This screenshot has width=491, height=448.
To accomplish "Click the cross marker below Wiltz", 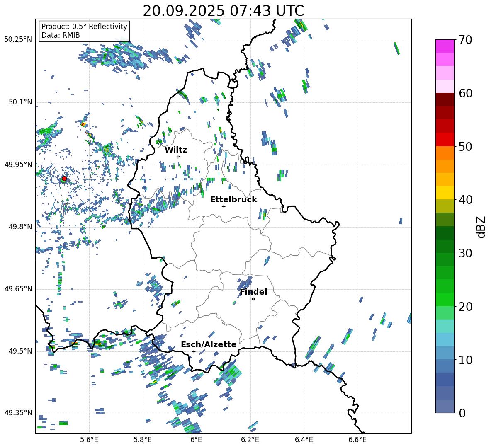I will coord(178,157).
